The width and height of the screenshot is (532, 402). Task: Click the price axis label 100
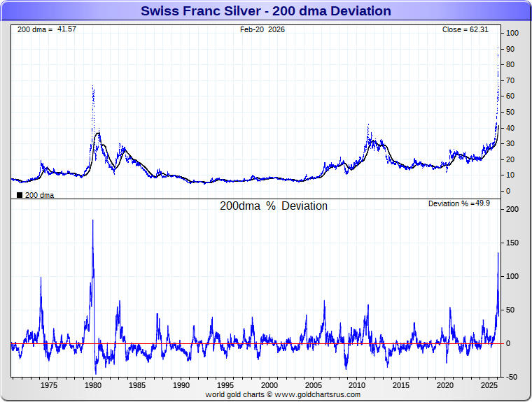[x=512, y=33]
